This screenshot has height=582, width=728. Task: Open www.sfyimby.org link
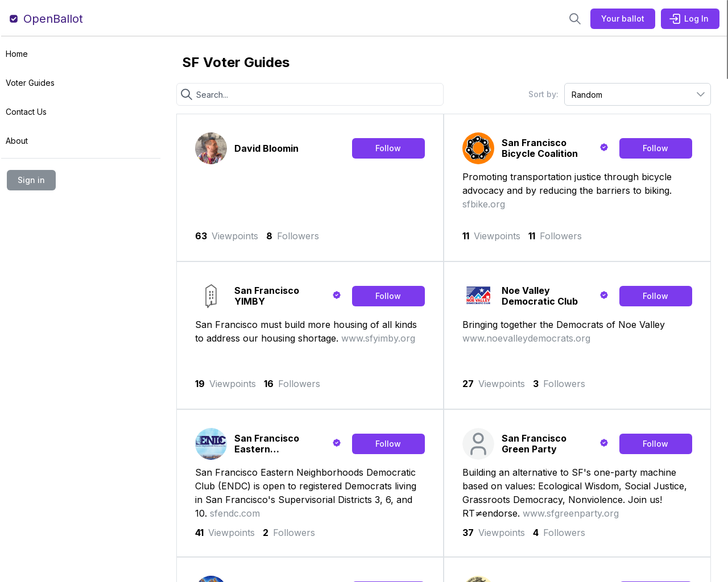[378, 338]
